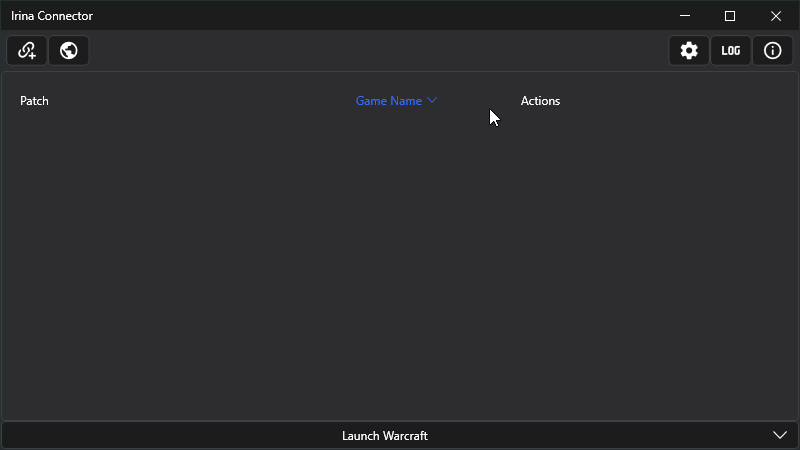The height and width of the screenshot is (450, 800).
Task: Click the Irina Connector window title
Action: pos(52,16)
